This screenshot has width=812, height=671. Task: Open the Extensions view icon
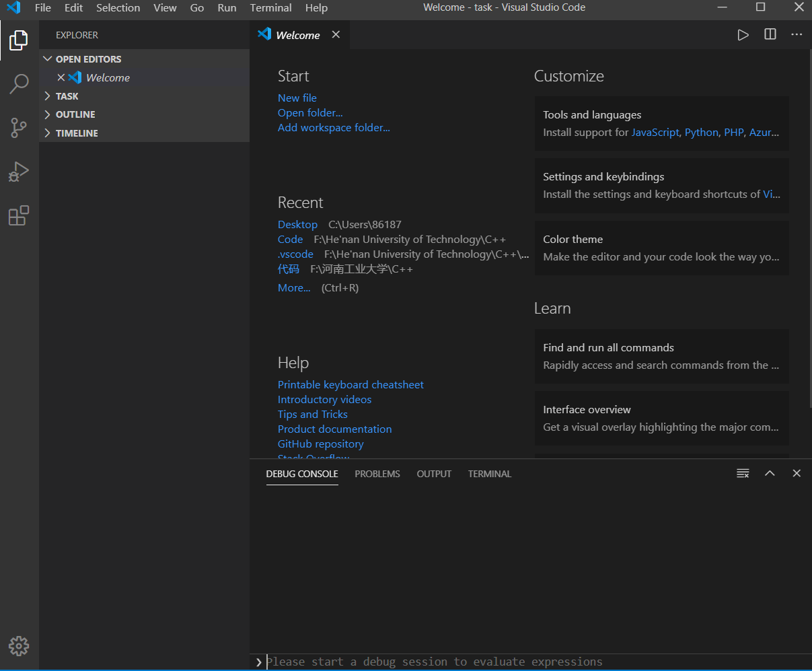pyautogui.click(x=19, y=215)
